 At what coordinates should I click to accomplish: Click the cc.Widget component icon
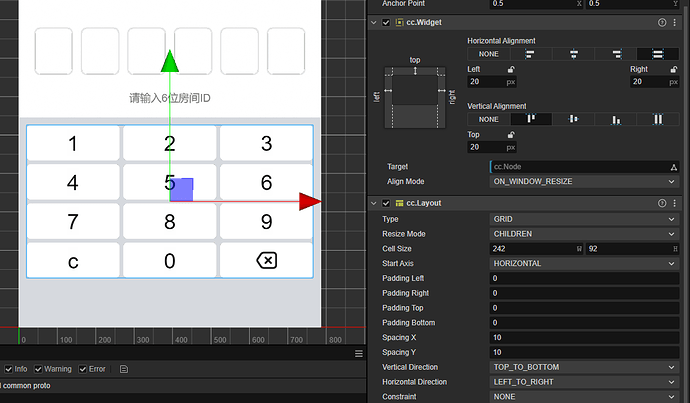400,22
